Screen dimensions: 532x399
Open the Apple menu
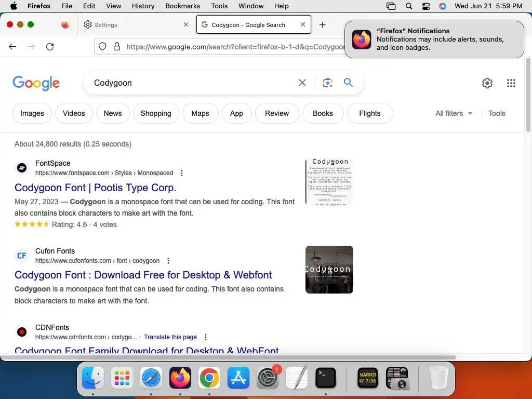[x=14, y=6]
